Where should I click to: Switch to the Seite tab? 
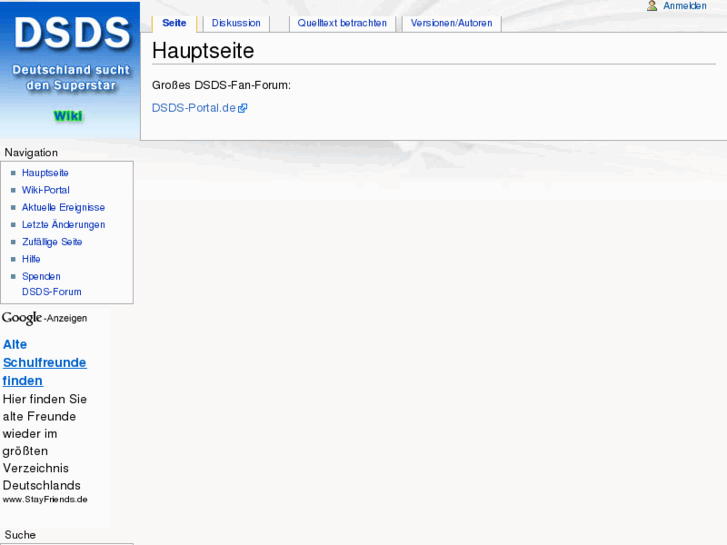[174, 23]
